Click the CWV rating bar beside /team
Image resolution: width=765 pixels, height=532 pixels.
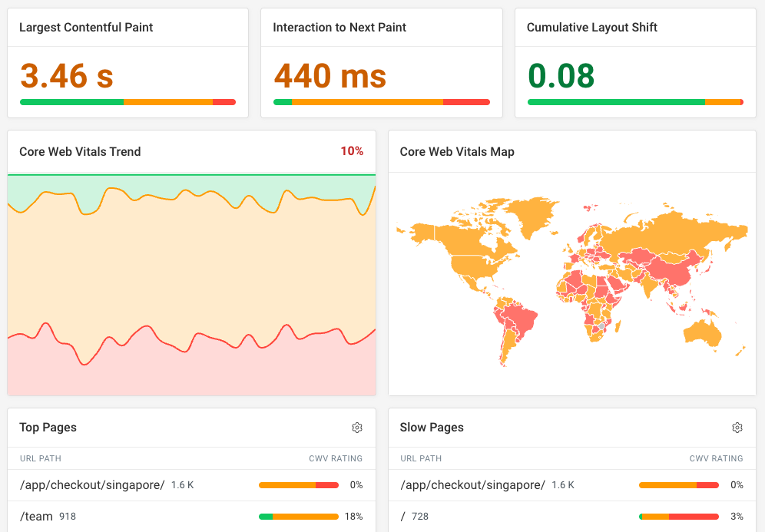click(298, 516)
